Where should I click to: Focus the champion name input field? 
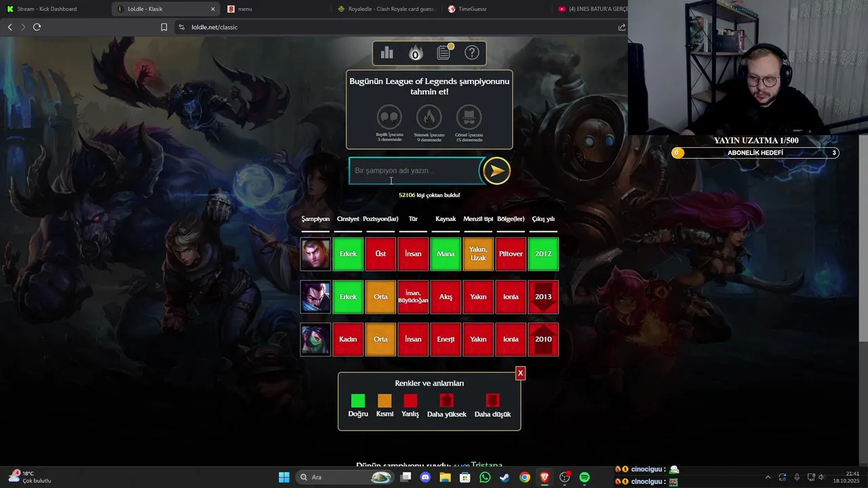415,171
